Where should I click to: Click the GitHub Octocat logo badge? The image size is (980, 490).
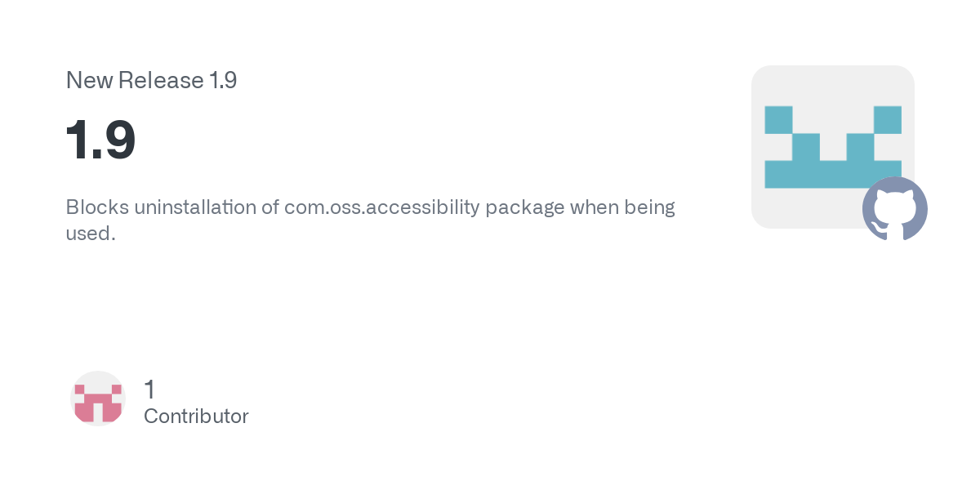pyautogui.click(x=895, y=209)
